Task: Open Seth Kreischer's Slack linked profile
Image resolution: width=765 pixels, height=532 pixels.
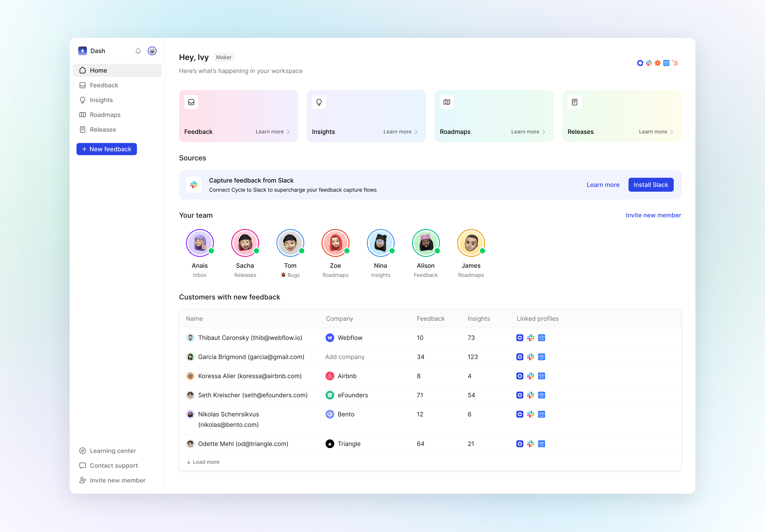Action: [x=531, y=395]
